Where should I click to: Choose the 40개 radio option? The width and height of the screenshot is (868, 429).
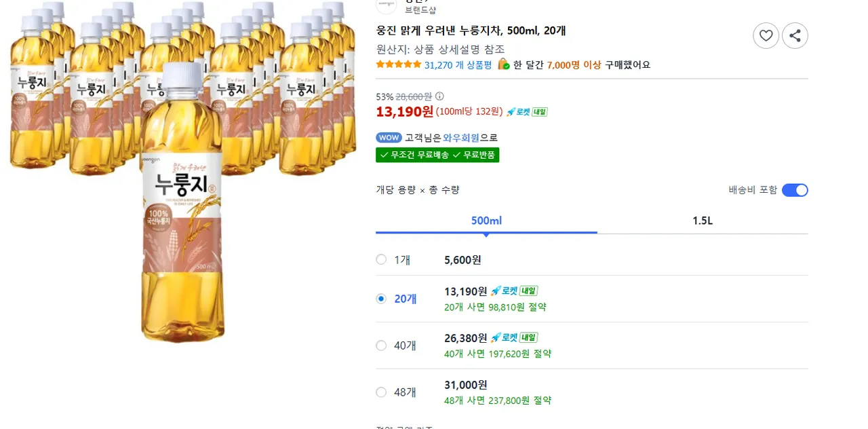(x=381, y=346)
